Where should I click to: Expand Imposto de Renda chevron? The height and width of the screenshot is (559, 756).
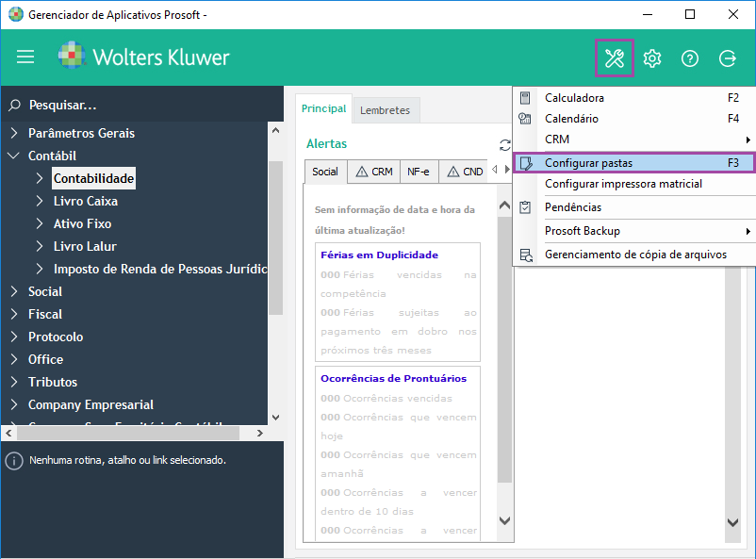[x=40, y=269]
